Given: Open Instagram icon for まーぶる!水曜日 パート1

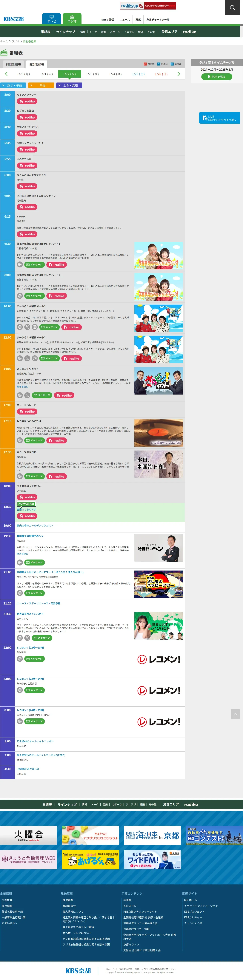Looking at the screenshot, I should [35, 327].
